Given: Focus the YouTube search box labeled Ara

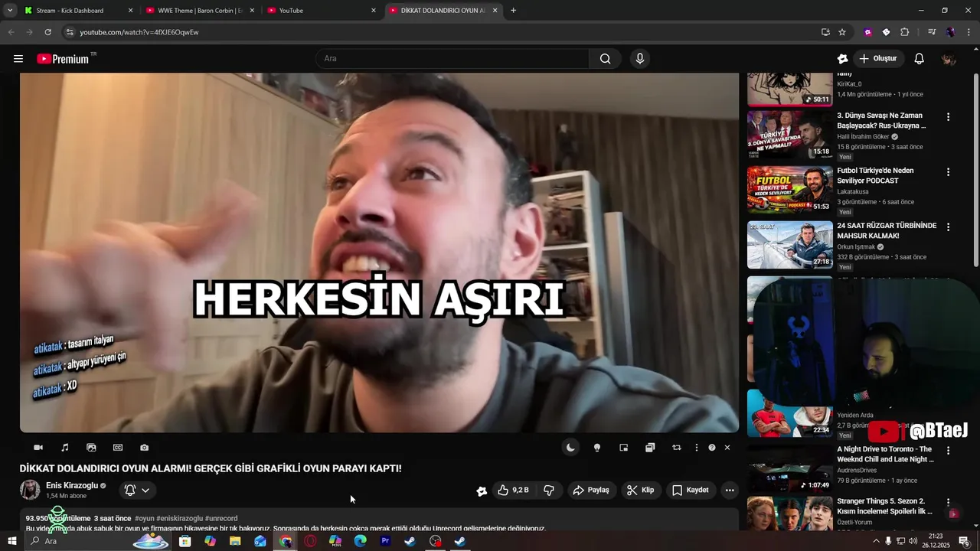Looking at the screenshot, I should click(452, 59).
